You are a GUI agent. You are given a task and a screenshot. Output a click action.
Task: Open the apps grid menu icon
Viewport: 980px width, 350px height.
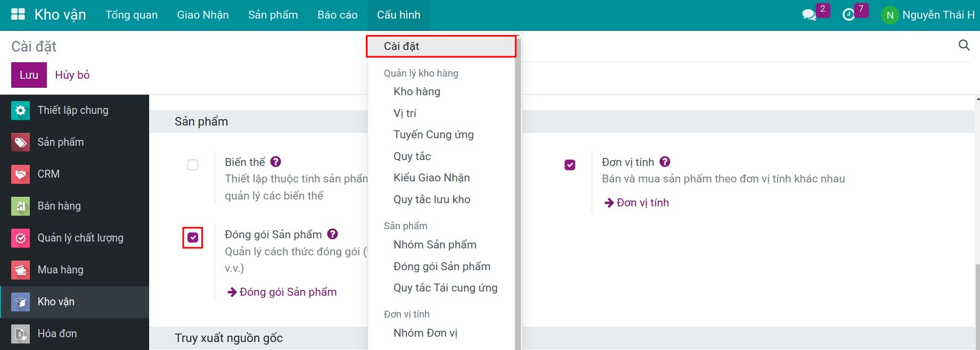click(x=18, y=14)
